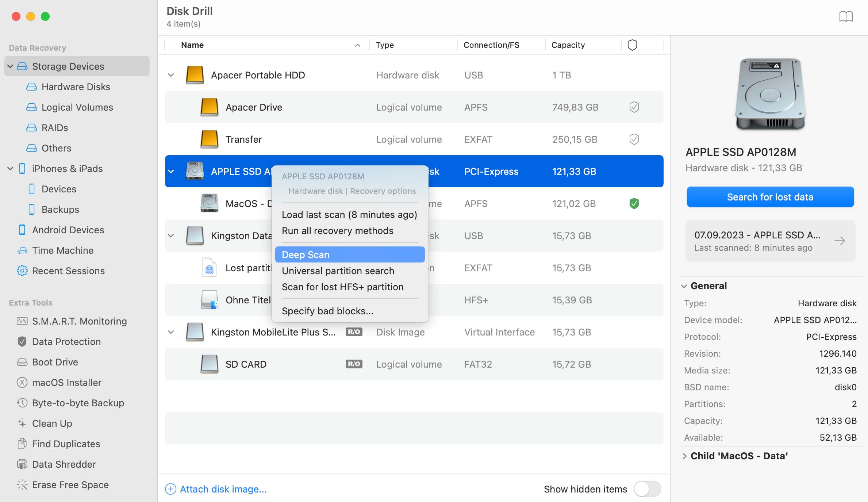Image resolution: width=868 pixels, height=502 pixels.
Task: Click the Clean Up sparkle icon
Action: click(22, 423)
